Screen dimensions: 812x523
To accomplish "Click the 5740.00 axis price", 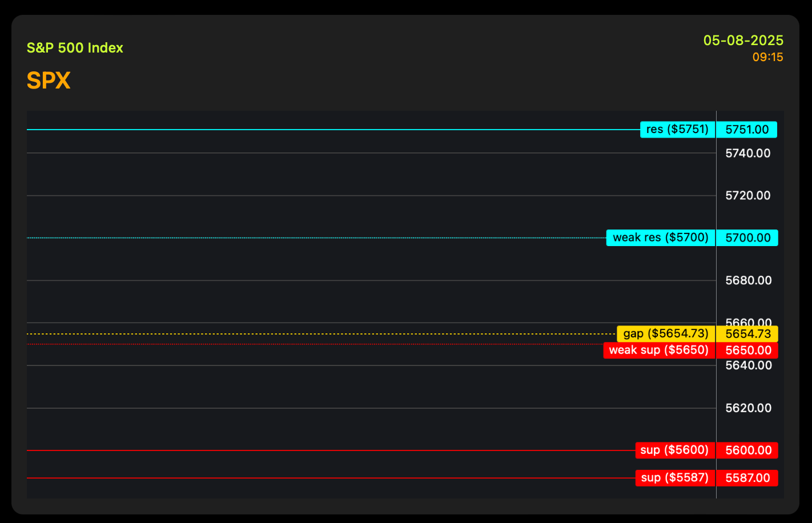I will [748, 153].
